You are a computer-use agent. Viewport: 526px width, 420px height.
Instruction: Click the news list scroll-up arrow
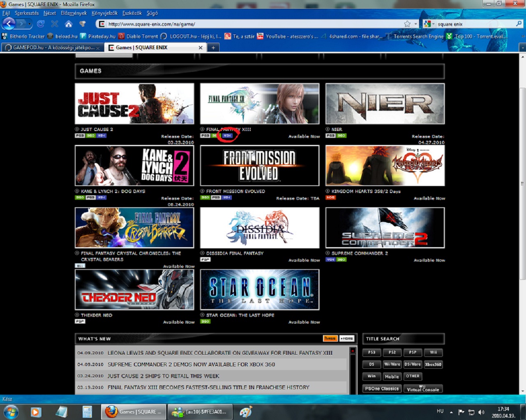pos(353,351)
